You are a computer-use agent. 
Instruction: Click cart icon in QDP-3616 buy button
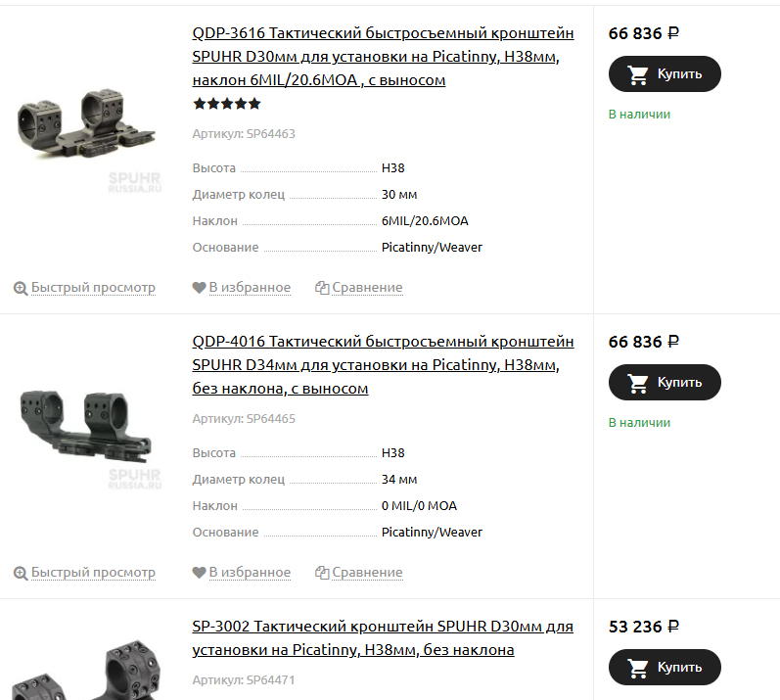[x=638, y=74]
